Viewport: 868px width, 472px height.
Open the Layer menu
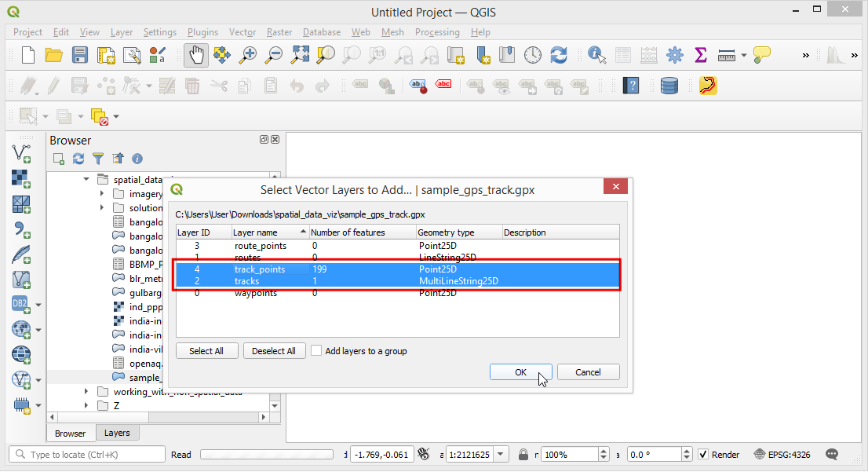tap(121, 32)
